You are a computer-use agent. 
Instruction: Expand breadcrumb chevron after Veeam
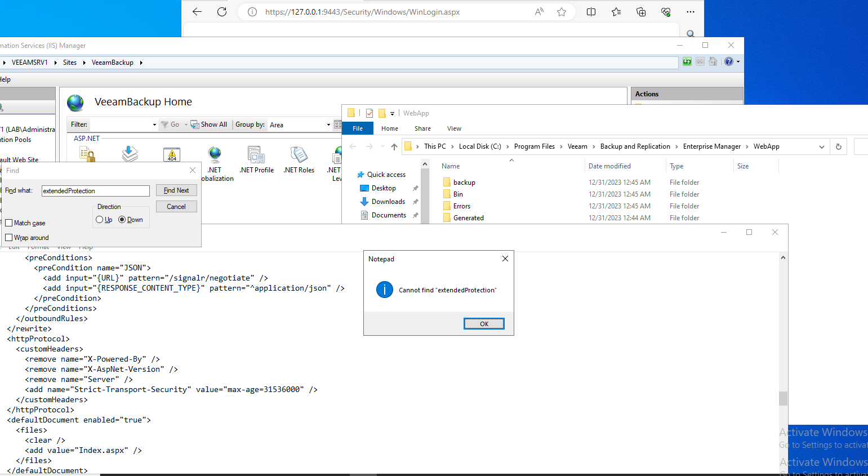[x=594, y=146]
